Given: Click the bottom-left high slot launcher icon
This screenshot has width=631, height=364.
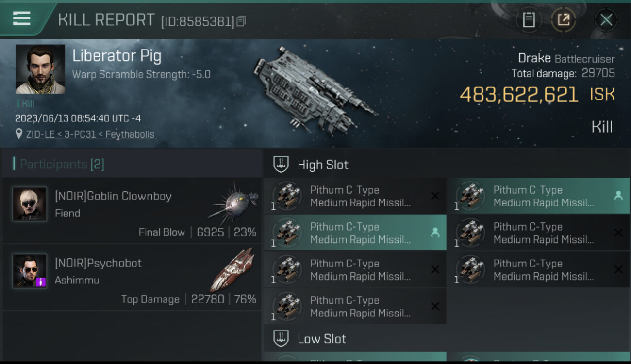Looking at the screenshot, I should (x=287, y=306).
